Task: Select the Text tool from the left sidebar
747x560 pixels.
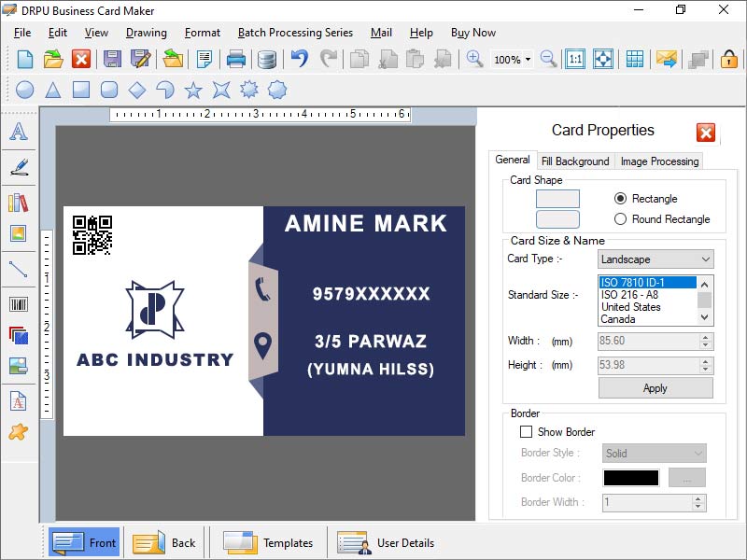Action: point(18,132)
